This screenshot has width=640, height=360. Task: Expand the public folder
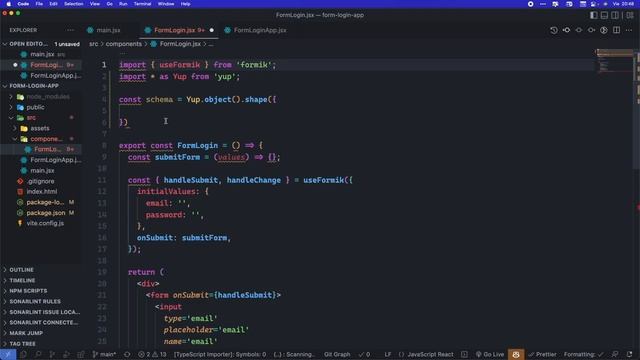11,107
